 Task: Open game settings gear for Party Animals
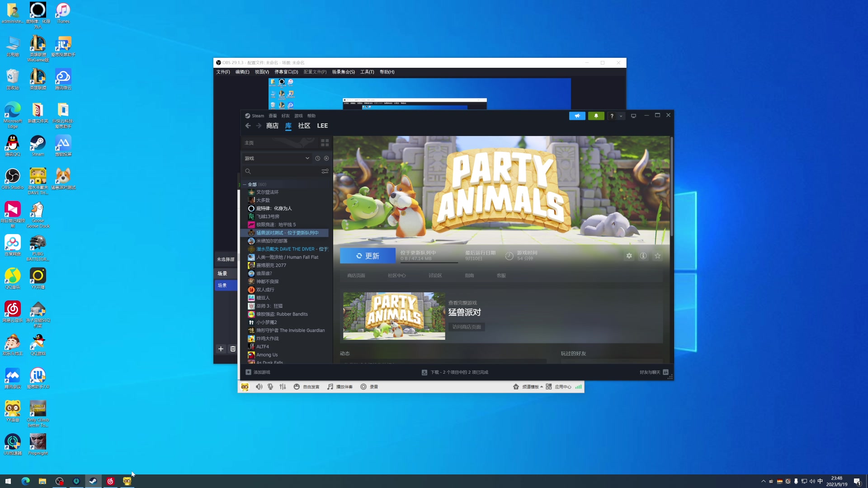click(x=629, y=256)
